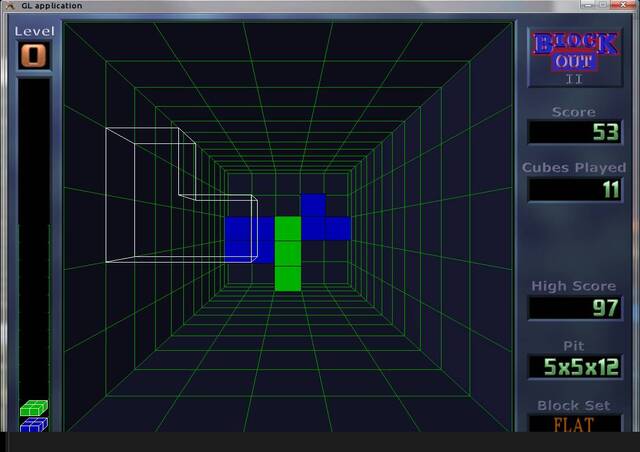This screenshot has height=452, width=640.
Task: Click the GL application window title
Action: 51,5
